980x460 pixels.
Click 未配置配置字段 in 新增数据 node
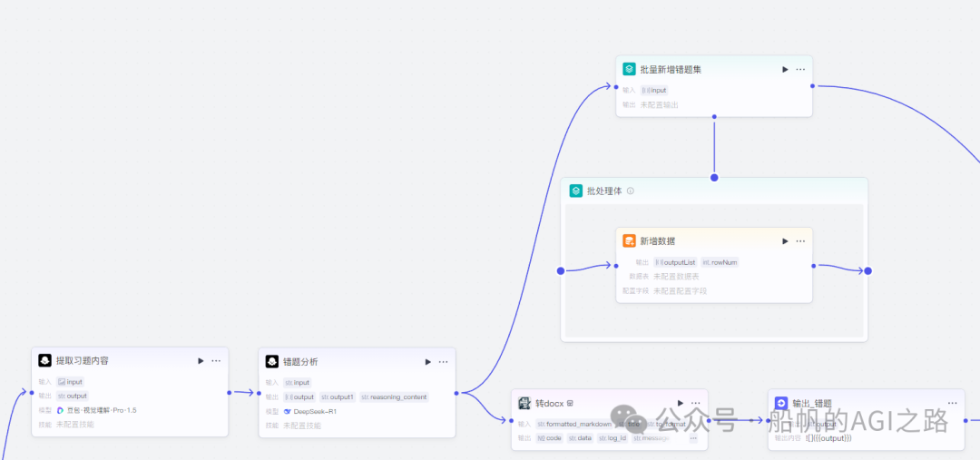pyautogui.click(x=680, y=290)
